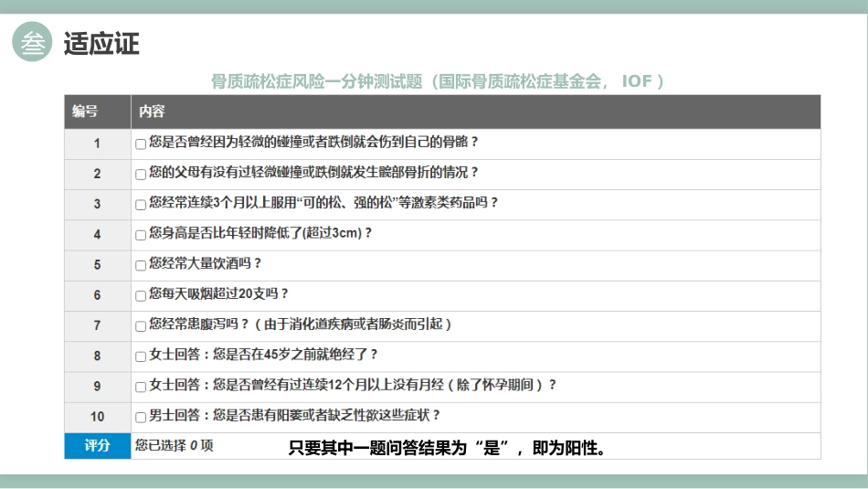Check the height decreased over 3cm box

(141, 236)
